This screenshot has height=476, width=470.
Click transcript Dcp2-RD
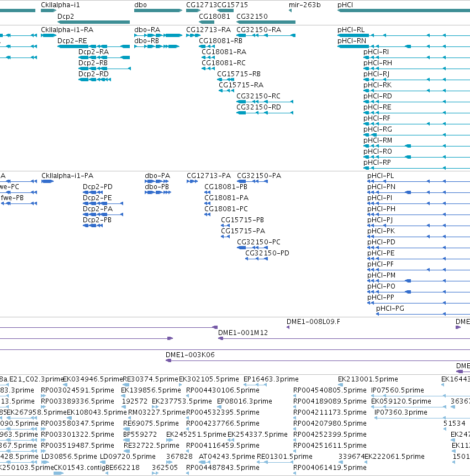(93, 74)
